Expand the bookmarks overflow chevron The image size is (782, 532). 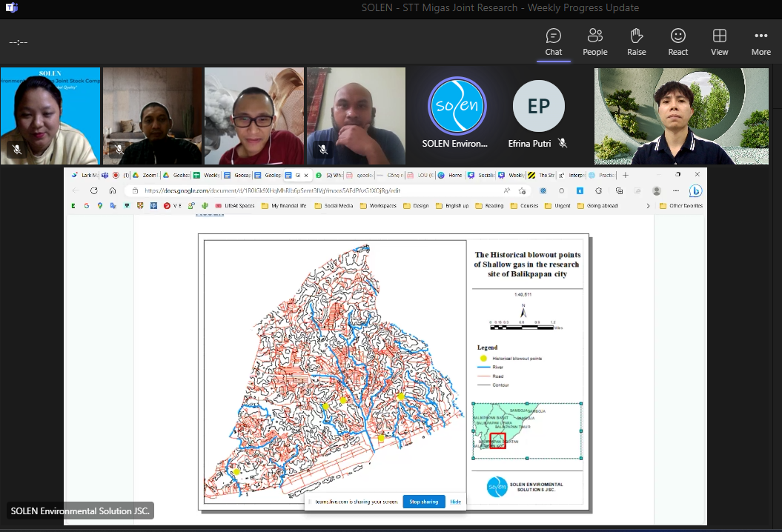(648, 206)
